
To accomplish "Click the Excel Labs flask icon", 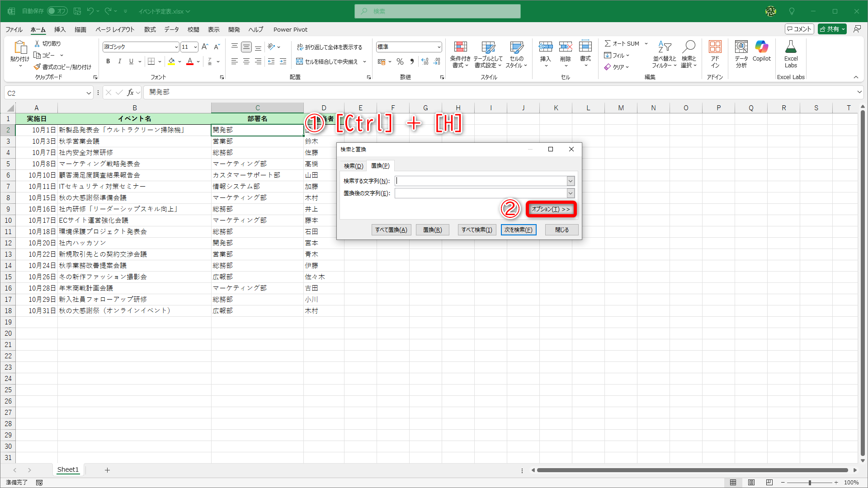I will [x=791, y=47].
